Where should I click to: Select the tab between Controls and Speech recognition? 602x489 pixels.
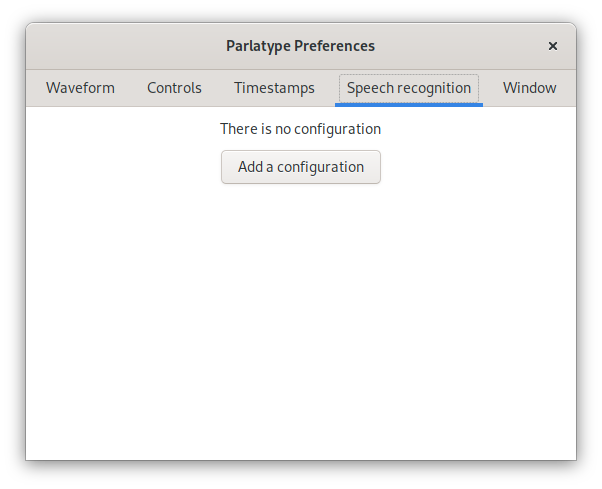tap(274, 88)
